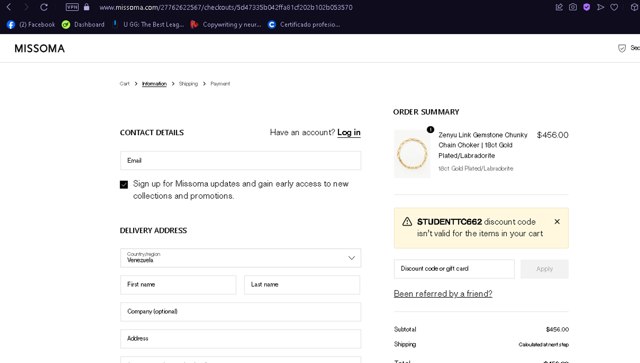Image resolution: width=640 pixels, height=363 pixels.
Task: Click the DELIVERY ADDRESS heading
Action: (x=153, y=230)
